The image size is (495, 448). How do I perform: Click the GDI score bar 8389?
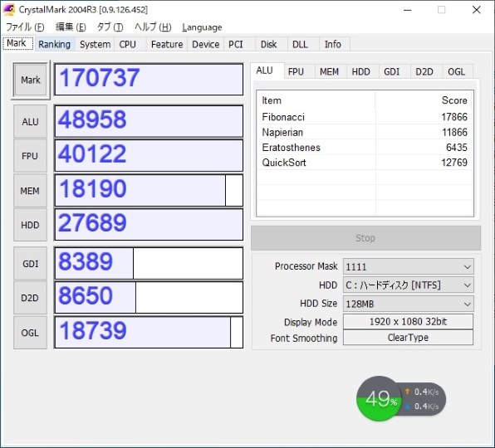click(149, 264)
